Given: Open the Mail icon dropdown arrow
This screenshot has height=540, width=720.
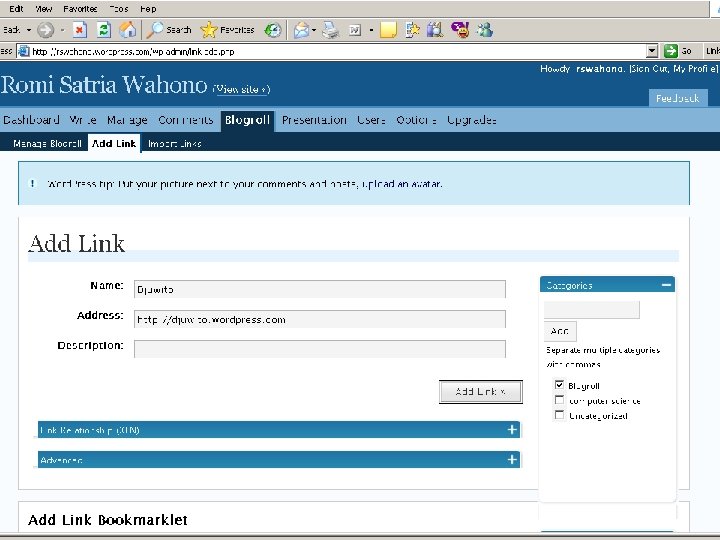Looking at the screenshot, I should (314, 30).
